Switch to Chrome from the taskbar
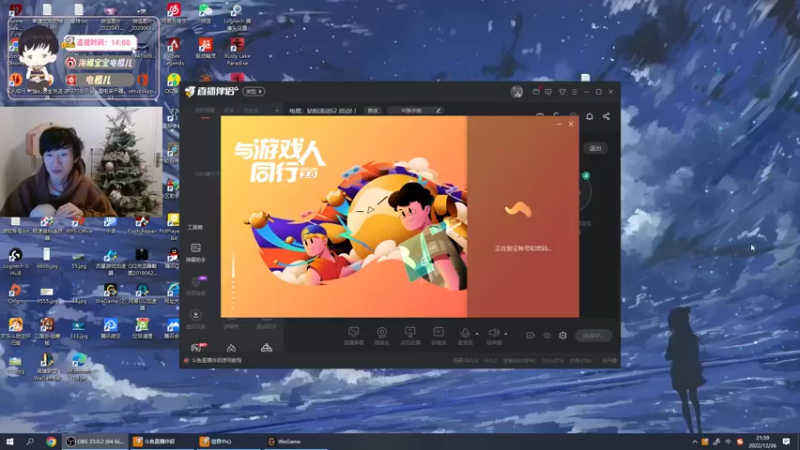Image resolution: width=800 pixels, height=450 pixels. point(51,442)
